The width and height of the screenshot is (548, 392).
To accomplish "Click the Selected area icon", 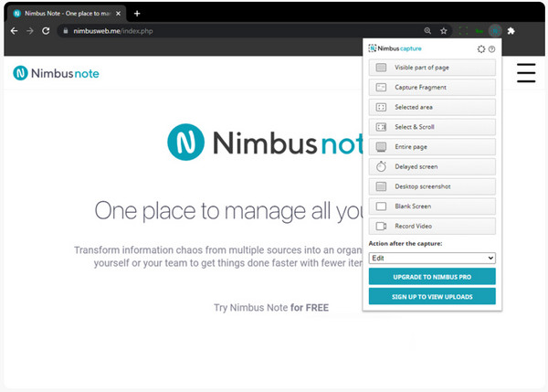I will pos(381,107).
